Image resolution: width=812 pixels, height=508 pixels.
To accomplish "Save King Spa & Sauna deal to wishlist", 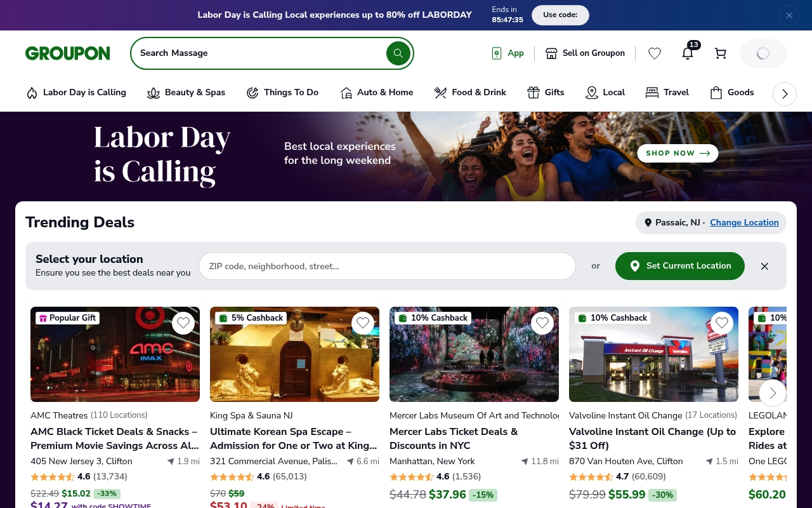I will pos(363,323).
